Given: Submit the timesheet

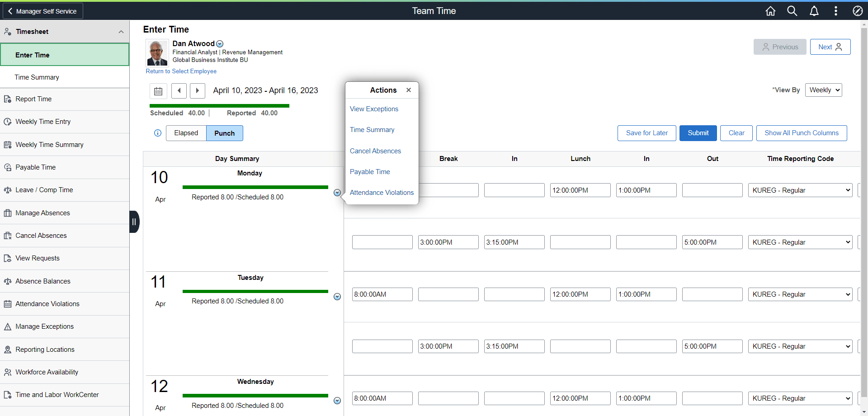Looking at the screenshot, I should pyautogui.click(x=698, y=133).
